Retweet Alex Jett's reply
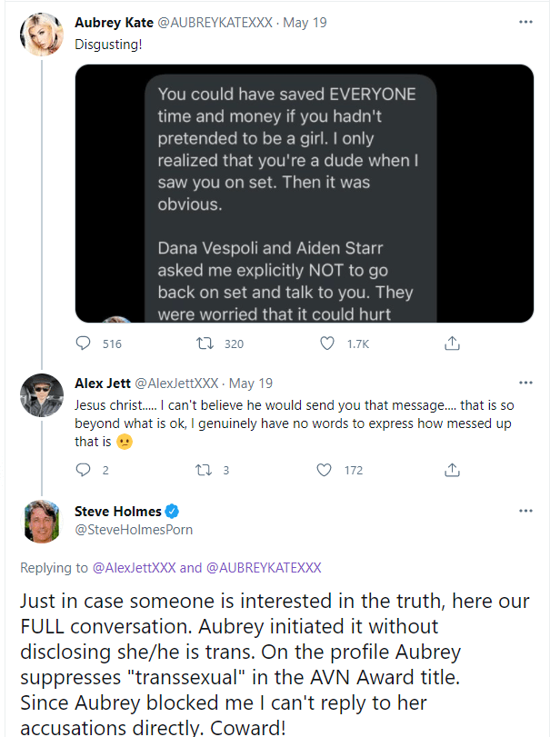Screen dimensions: 560x737 pyautogui.click(x=206, y=470)
